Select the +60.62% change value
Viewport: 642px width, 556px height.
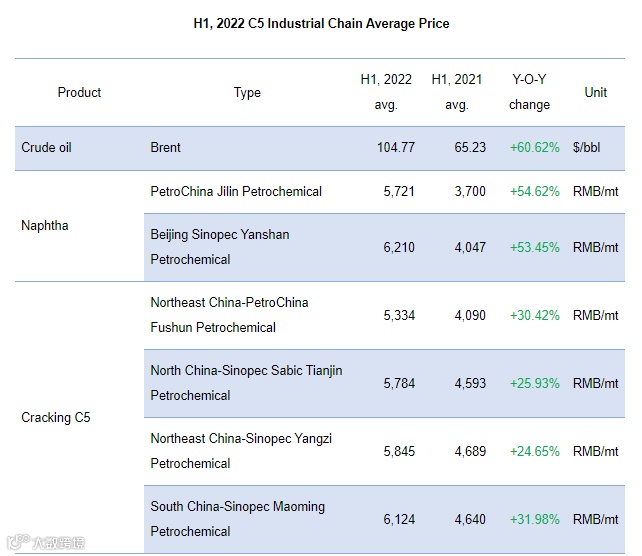pos(534,147)
